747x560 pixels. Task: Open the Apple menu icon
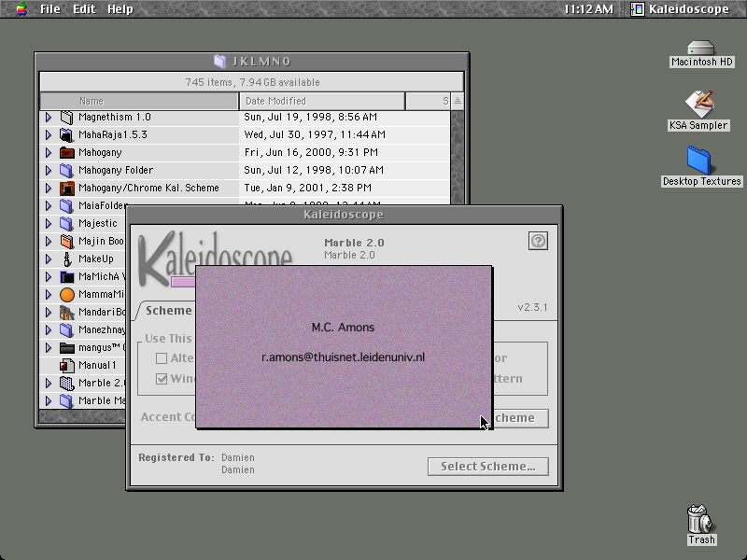point(21,8)
